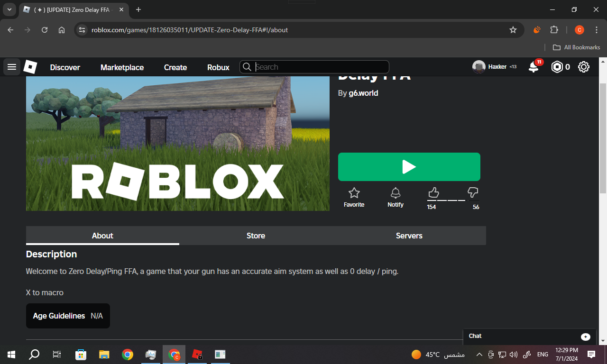Click the Haxker avatar picture
Screen dimensions: 607x364
coord(479,67)
